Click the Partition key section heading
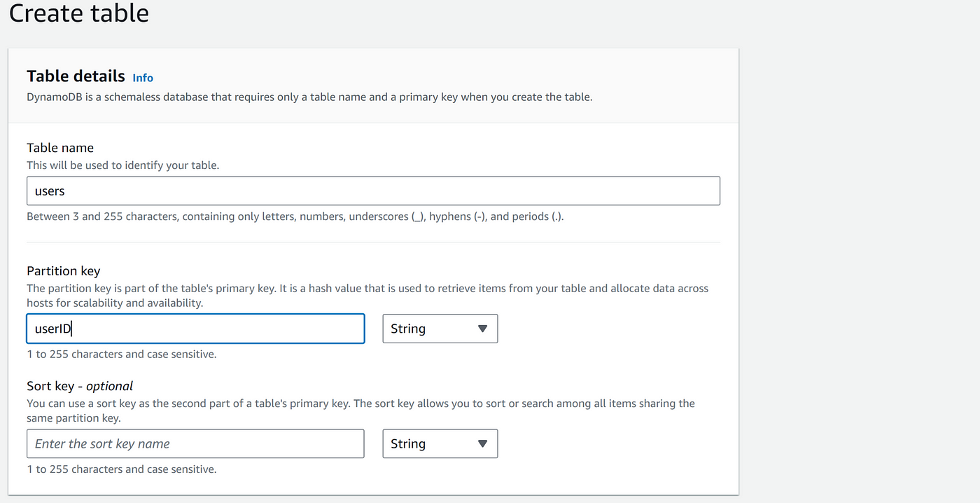Image resolution: width=980 pixels, height=503 pixels. point(63,270)
